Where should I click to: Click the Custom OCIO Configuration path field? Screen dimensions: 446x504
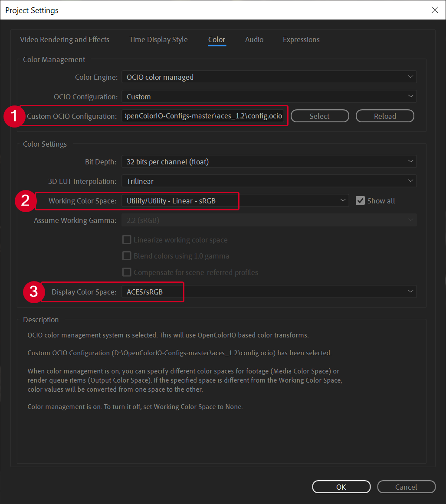[x=203, y=116]
